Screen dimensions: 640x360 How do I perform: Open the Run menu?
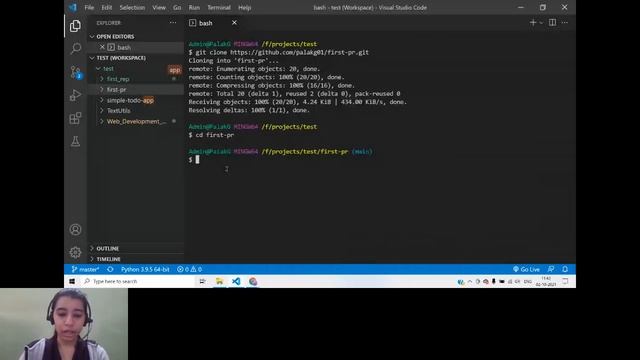coord(194,7)
